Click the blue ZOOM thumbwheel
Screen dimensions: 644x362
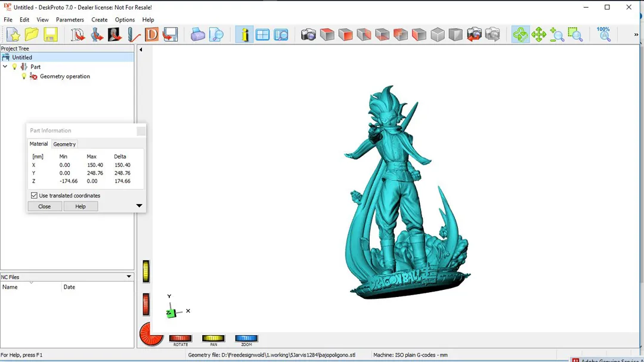246,338
